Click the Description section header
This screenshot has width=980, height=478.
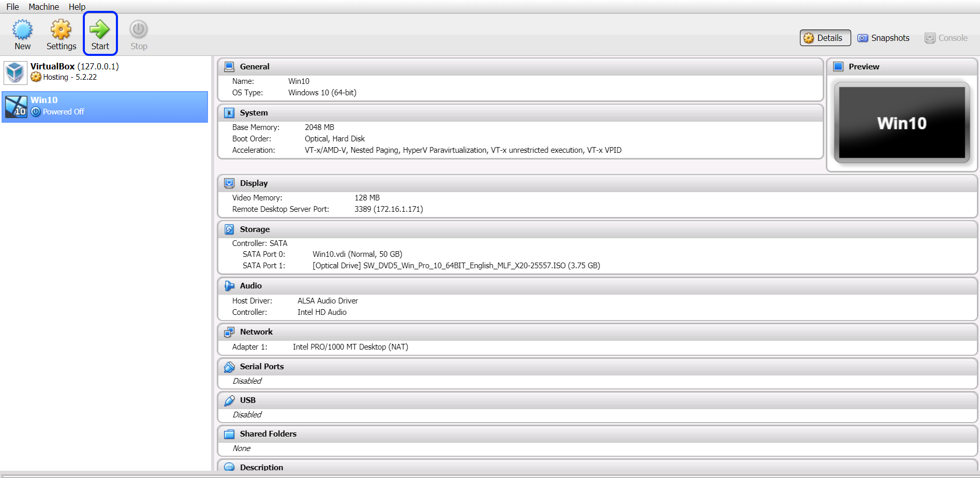pyautogui.click(x=597, y=466)
